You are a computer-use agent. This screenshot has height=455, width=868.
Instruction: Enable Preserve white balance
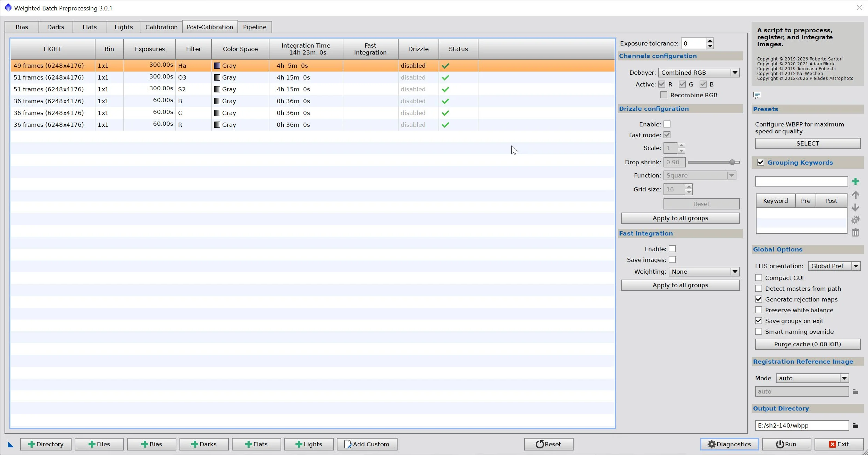coord(759,310)
